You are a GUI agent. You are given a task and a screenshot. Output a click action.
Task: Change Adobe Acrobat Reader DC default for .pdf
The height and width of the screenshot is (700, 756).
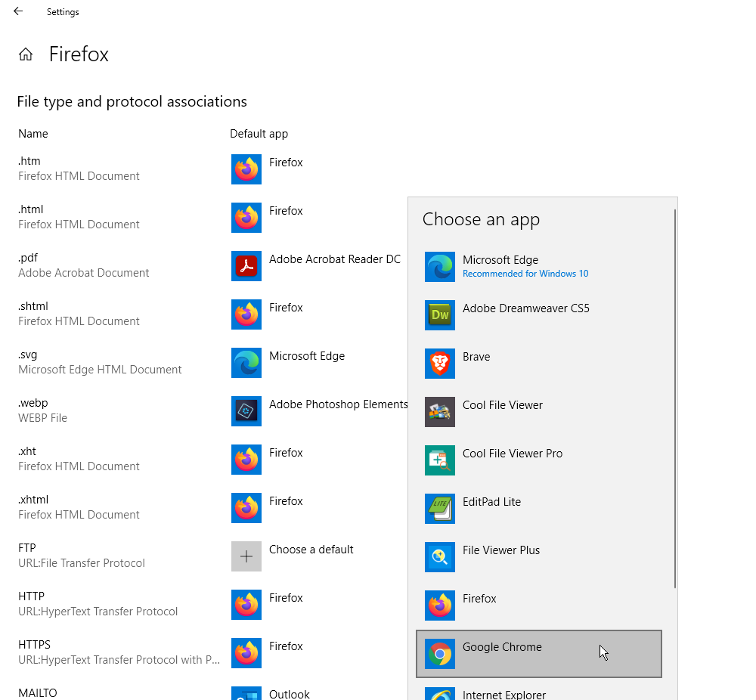(x=335, y=259)
